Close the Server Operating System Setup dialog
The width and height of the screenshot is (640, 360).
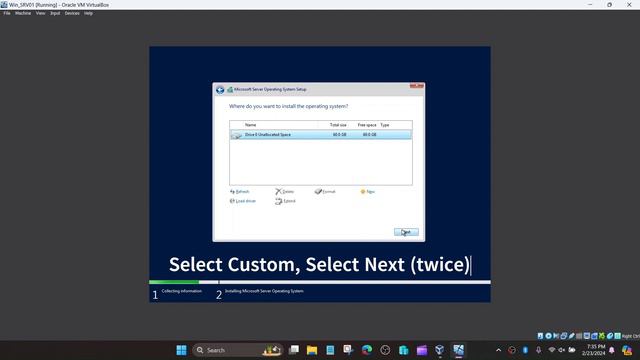417,86
